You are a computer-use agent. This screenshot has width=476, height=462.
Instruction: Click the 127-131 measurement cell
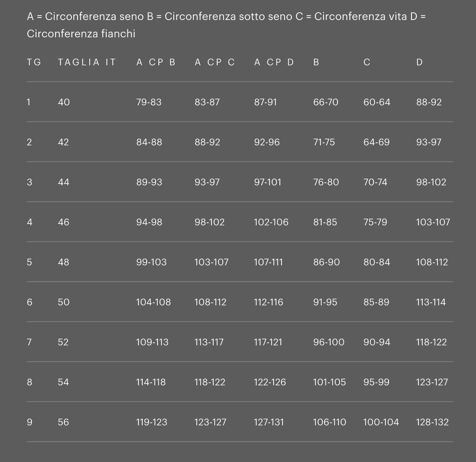point(269,422)
